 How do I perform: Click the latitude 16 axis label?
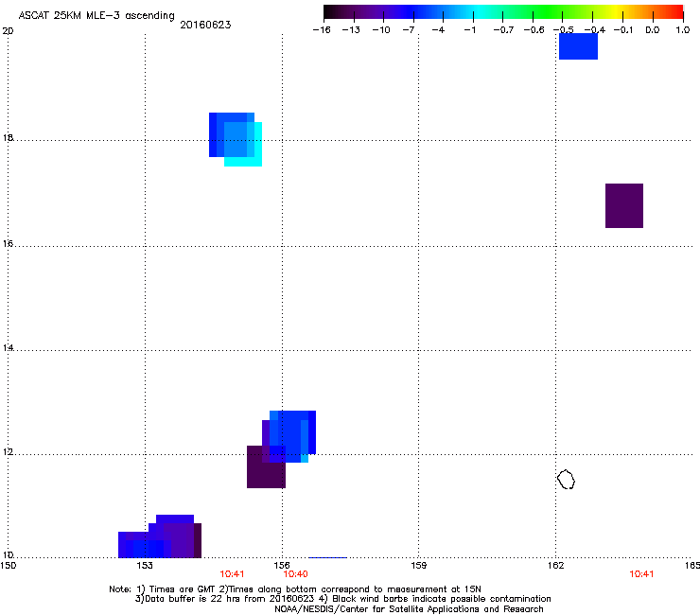[x=8, y=243]
